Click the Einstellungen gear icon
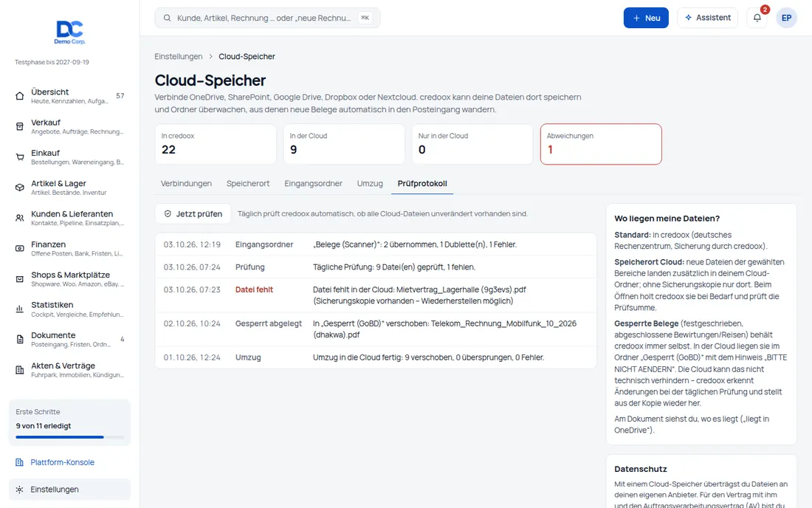Image resolution: width=812 pixels, height=508 pixels. pyautogui.click(x=20, y=490)
